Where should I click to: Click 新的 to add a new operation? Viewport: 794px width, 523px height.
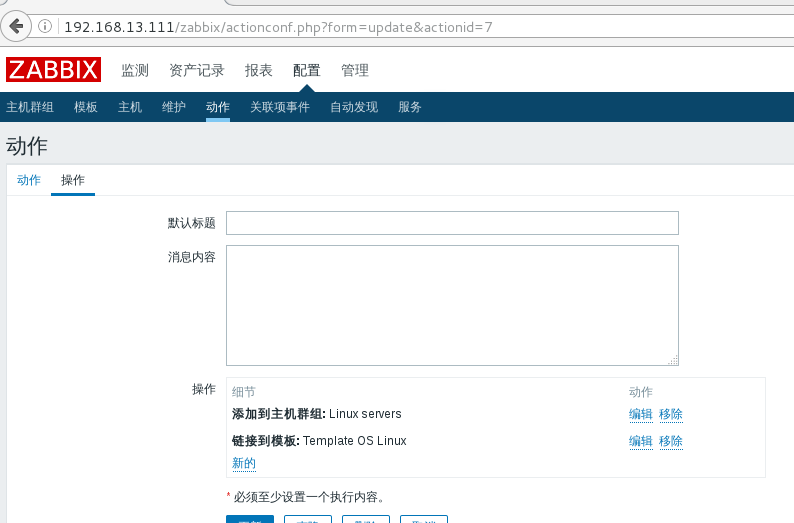(244, 463)
